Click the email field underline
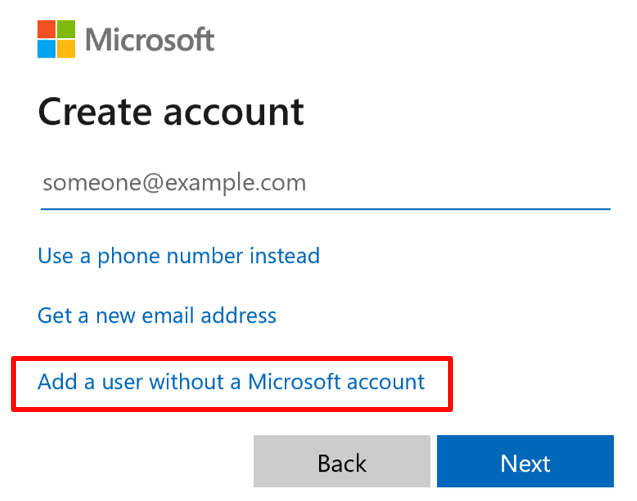637x501 pixels. pos(325,208)
